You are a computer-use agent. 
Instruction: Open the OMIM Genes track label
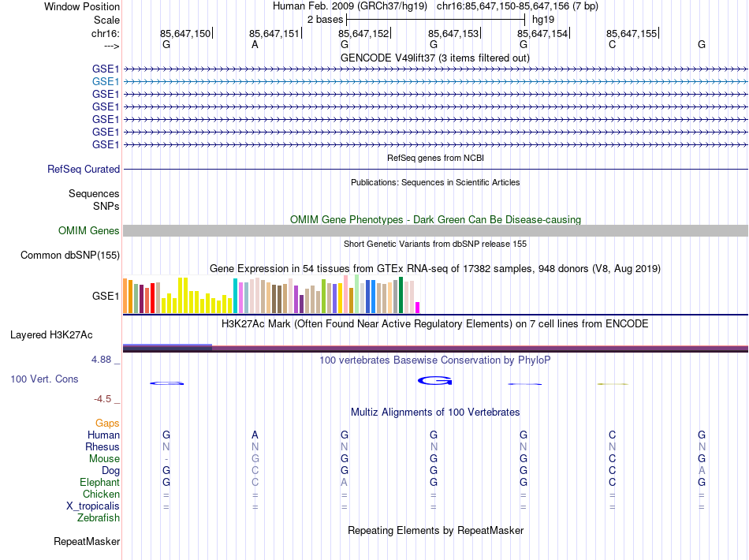pyautogui.click(x=89, y=230)
